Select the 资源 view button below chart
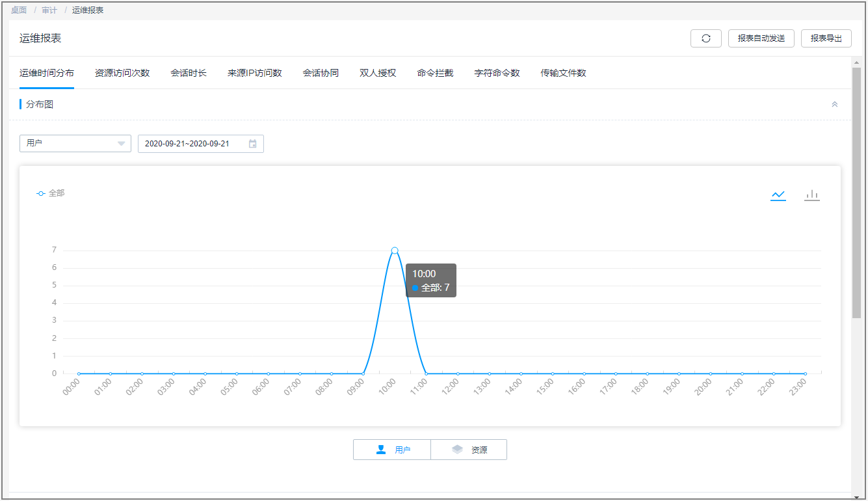Viewport: 868px width, 501px height. click(469, 450)
